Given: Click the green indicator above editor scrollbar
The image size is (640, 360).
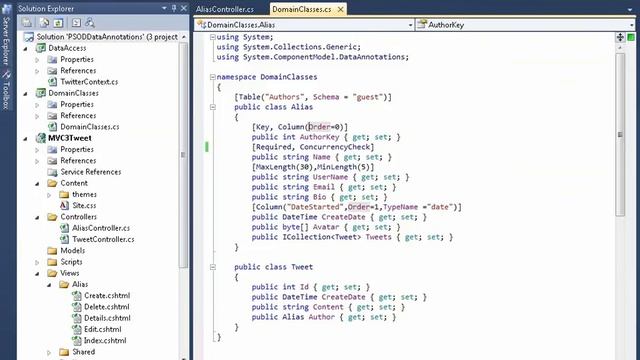Looking at the screenshot, I should point(631,37).
